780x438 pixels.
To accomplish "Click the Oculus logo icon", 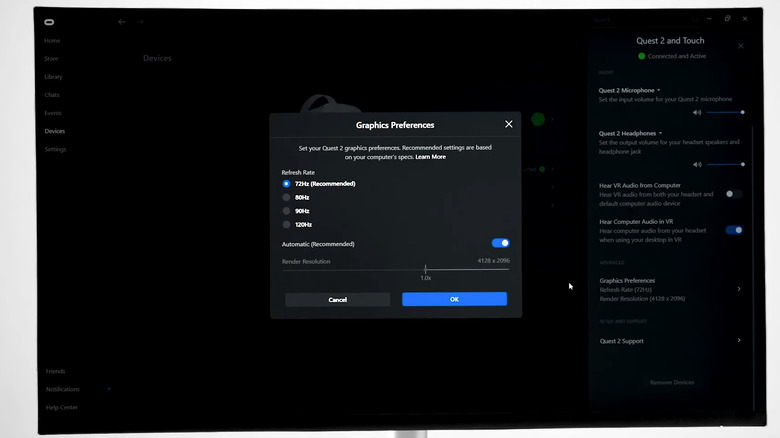I will pyautogui.click(x=49, y=22).
